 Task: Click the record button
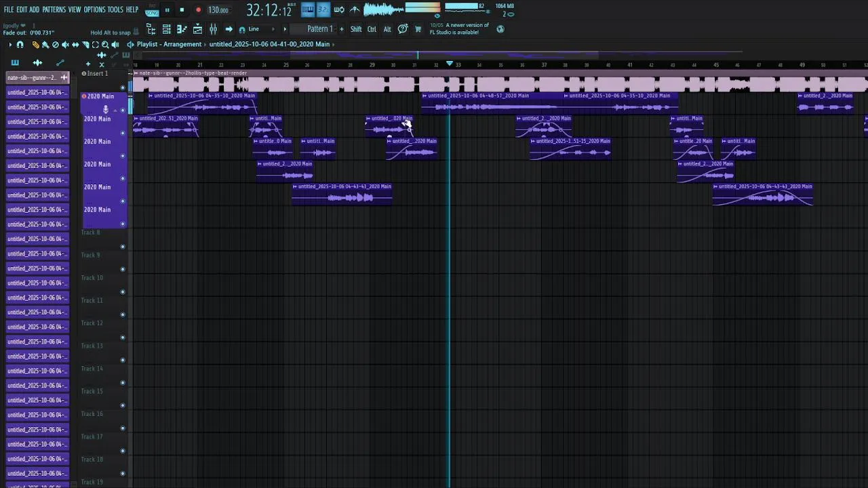198,10
